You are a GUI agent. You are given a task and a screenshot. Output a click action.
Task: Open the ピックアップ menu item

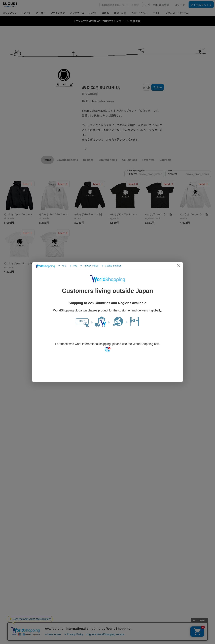pos(10,13)
